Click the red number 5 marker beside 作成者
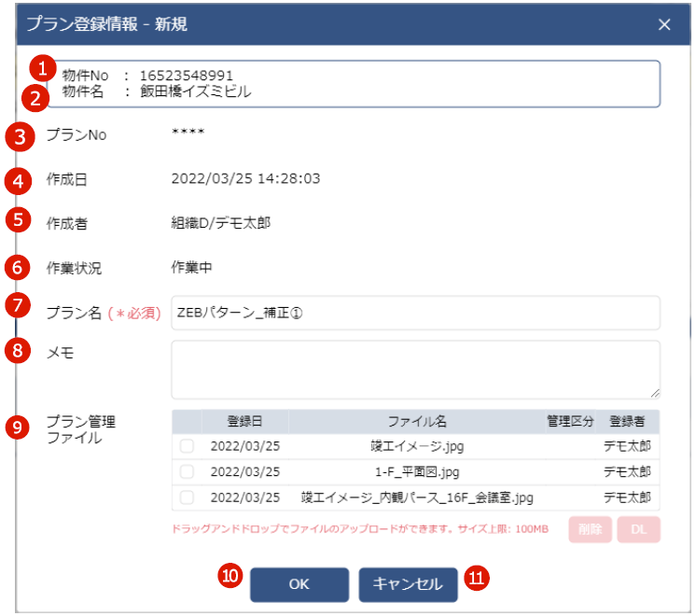 (19, 220)
